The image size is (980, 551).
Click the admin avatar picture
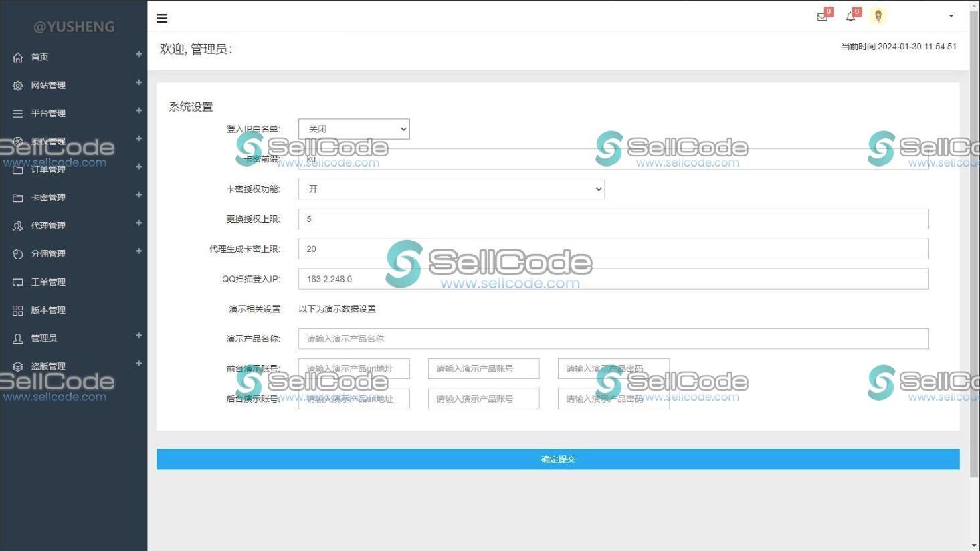tap(878, 16)
